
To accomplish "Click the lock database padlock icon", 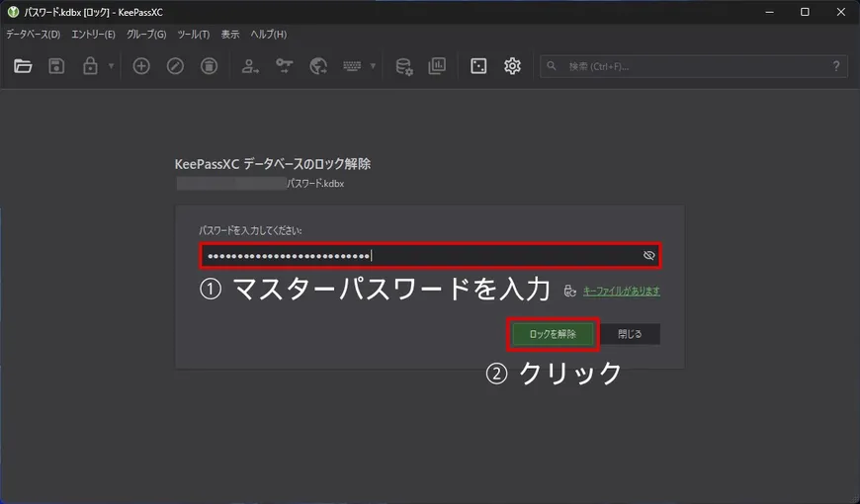I will click(91, 66).
